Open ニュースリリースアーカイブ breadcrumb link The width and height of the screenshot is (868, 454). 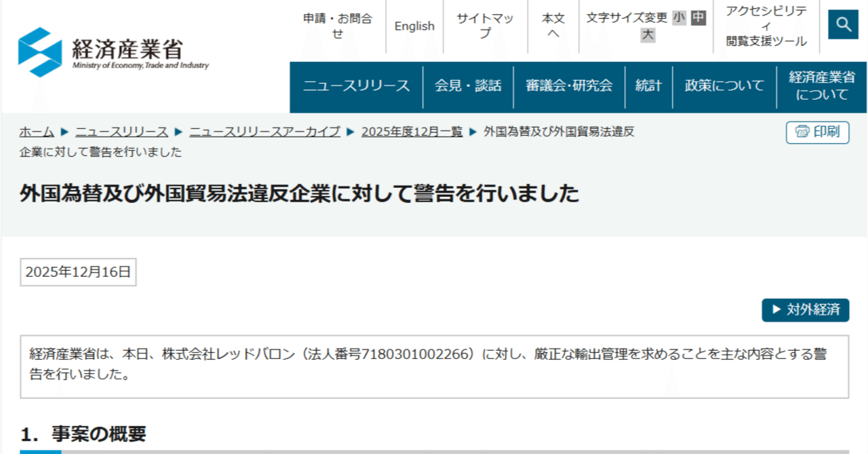(264, 132)
